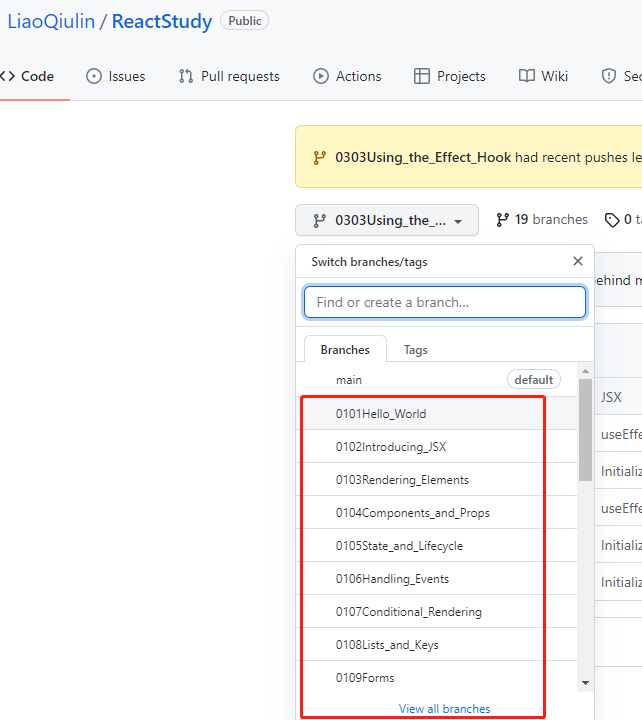
Task: Click the 0303Using_the_Effect_Hook banner text
Action: (x=423, y=158)
